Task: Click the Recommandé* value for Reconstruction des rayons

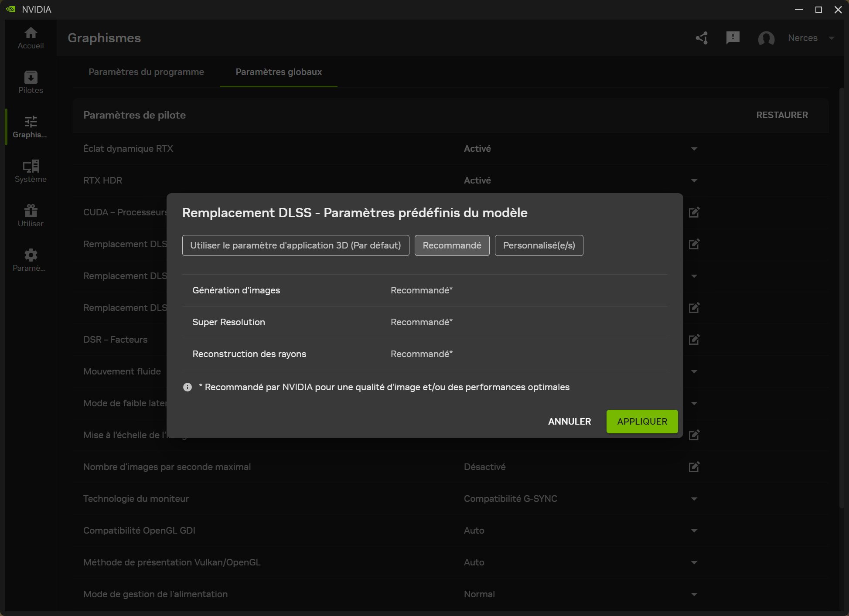Action: [x=421, y=354]
